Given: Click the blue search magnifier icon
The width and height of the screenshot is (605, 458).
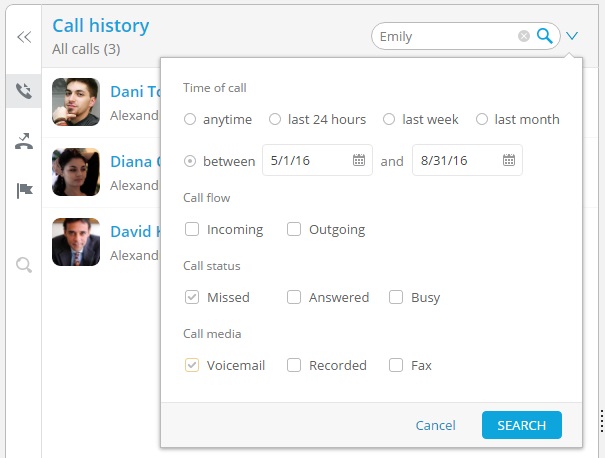Looking at the screenshot, I should point(544,37).
